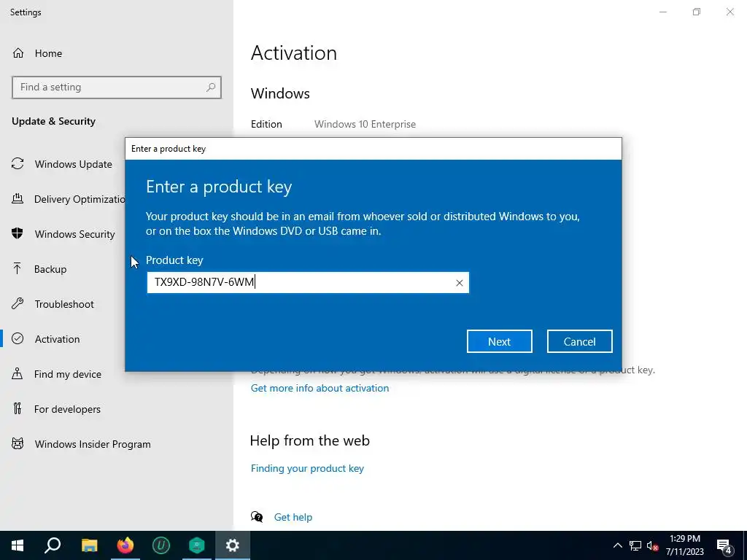Click the Enter a product key title bar
The image size is (747, 560).
[373, 149]
